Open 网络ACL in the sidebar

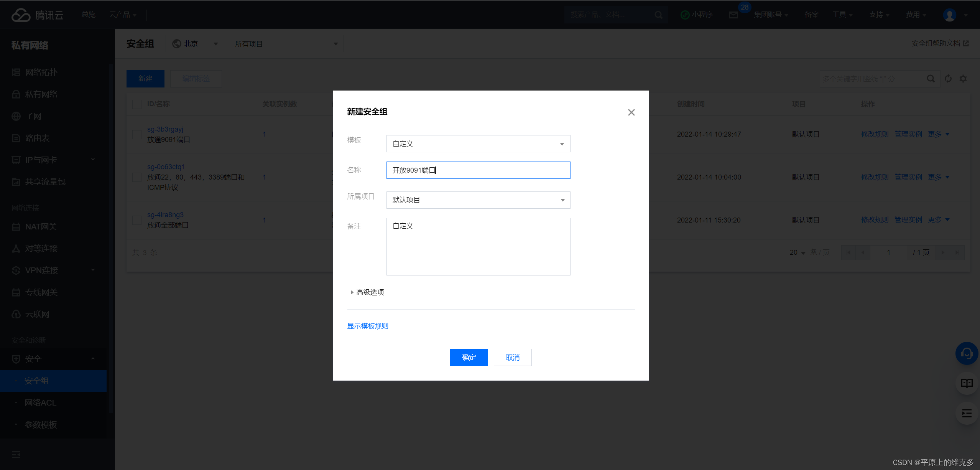[40, 403]
